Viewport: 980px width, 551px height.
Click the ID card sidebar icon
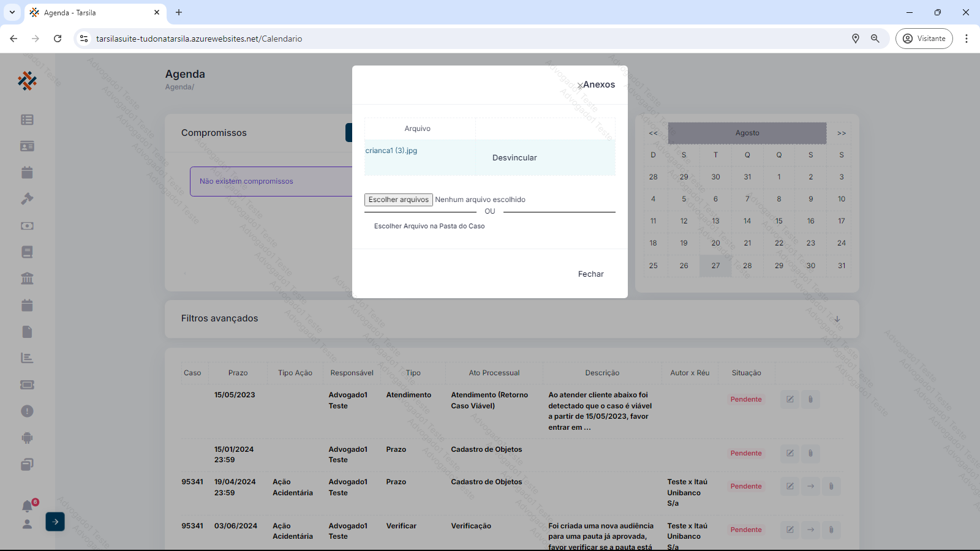pyautogui.click(x=27, y=146)
